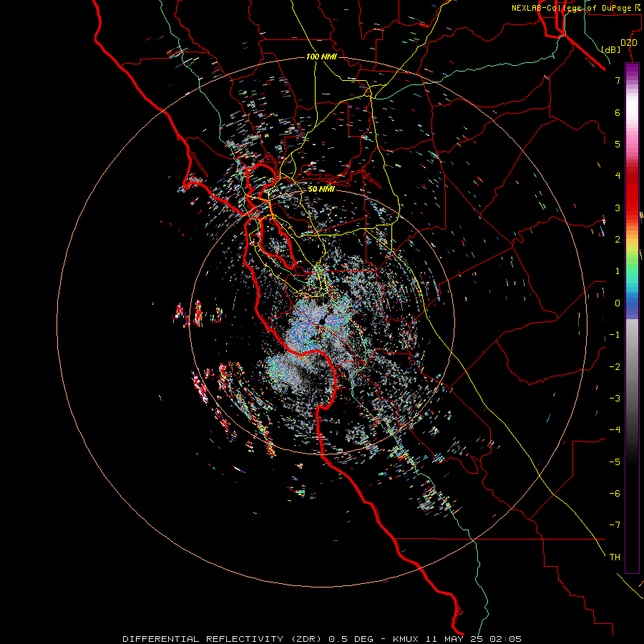Select the positive 4 value on the dB scale
The image size is (644, 644).
pyautogui.click(x=618, y=176)
